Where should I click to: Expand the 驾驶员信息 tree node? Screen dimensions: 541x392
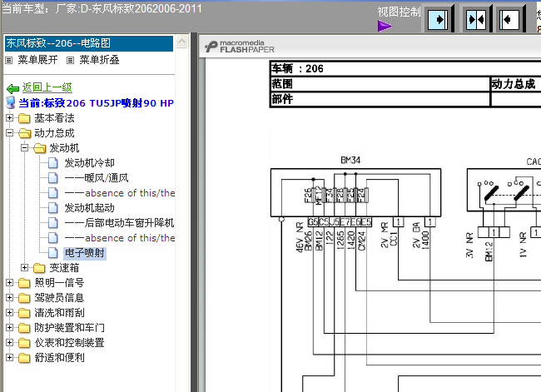point(10,297)
